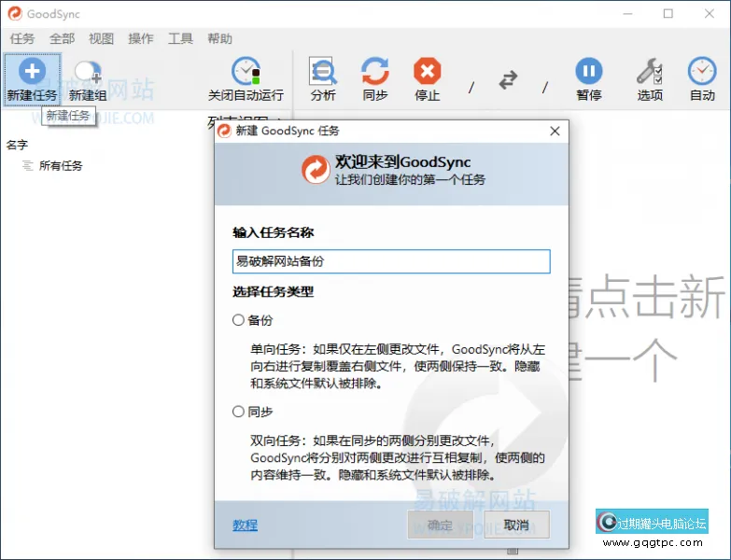The width and height of the screenshot is (731, 560).
Task: Open the 任务 menu
Action: pyautogui.click(x=22, y=38)
